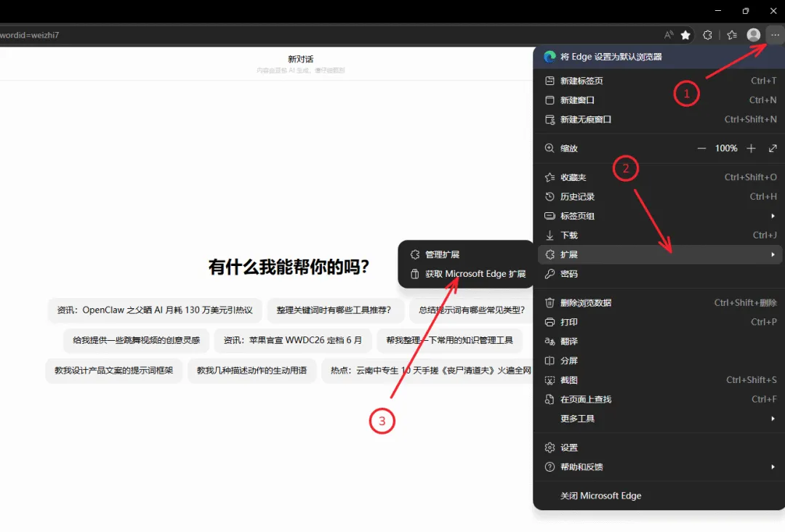Select 打印 menu entry

pyautogui.click(x=660, y=322)
